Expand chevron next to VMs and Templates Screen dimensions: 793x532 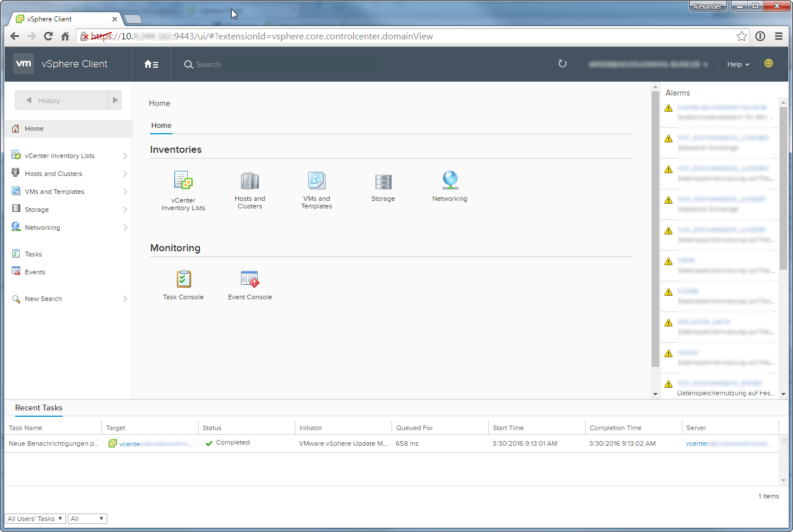pos(125,192)
